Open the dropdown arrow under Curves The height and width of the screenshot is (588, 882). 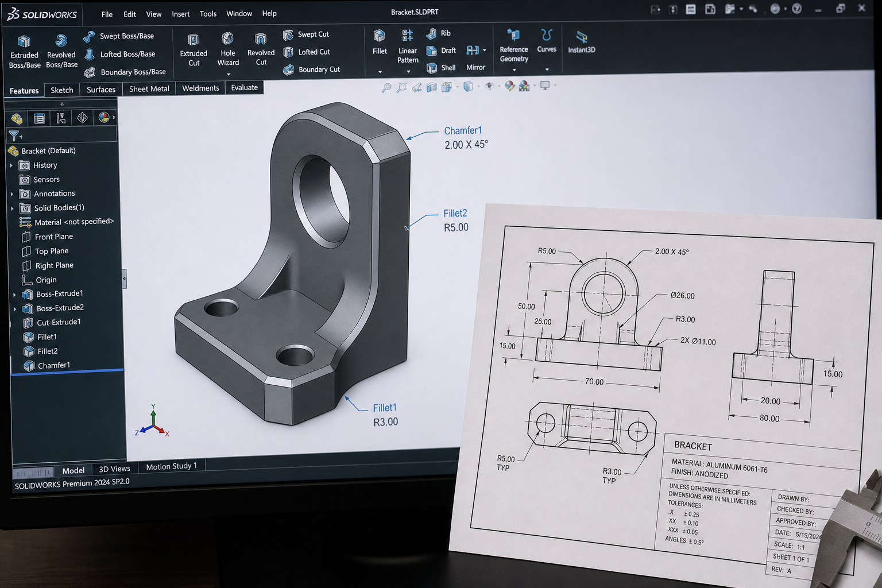click(x=547, y=69)
